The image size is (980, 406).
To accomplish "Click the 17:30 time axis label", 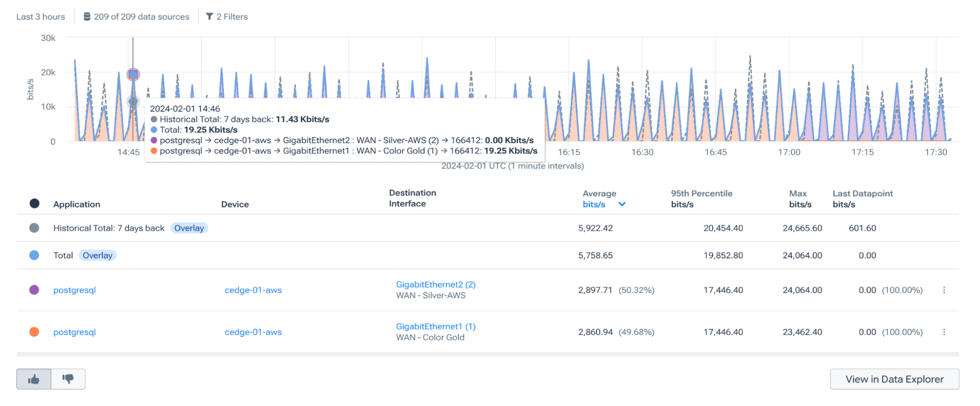I will point(936,152).
